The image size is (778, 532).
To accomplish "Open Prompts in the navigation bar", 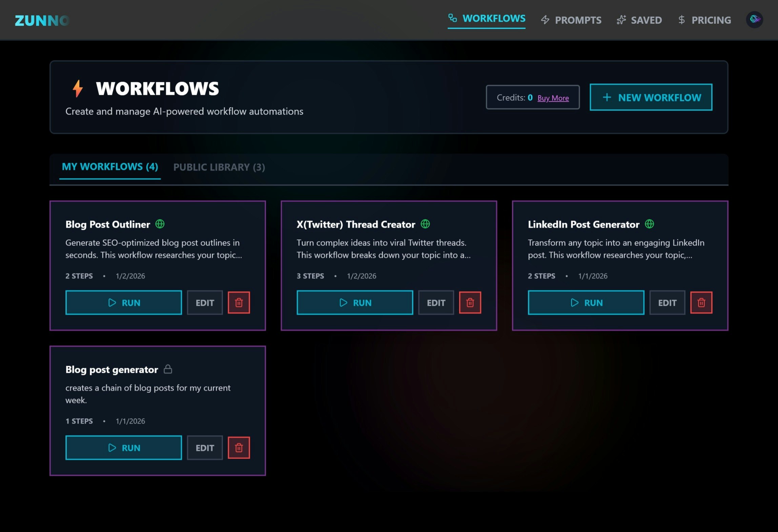I will (x=571, y=20).
